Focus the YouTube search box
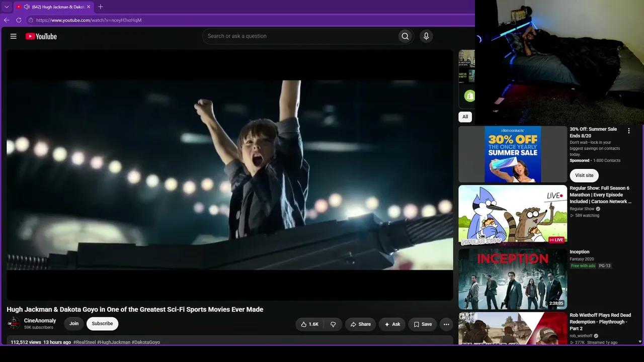Viewport: 644px width, 362px height. [300, 36]
